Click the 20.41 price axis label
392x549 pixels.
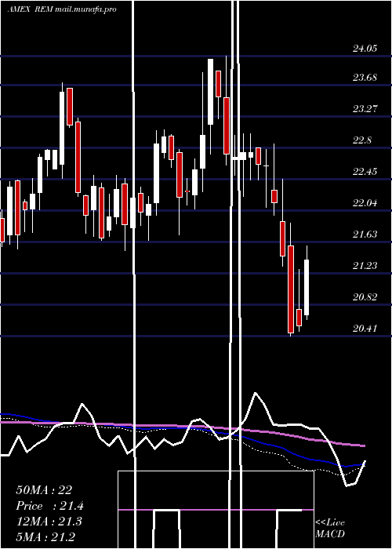(365, 329)
